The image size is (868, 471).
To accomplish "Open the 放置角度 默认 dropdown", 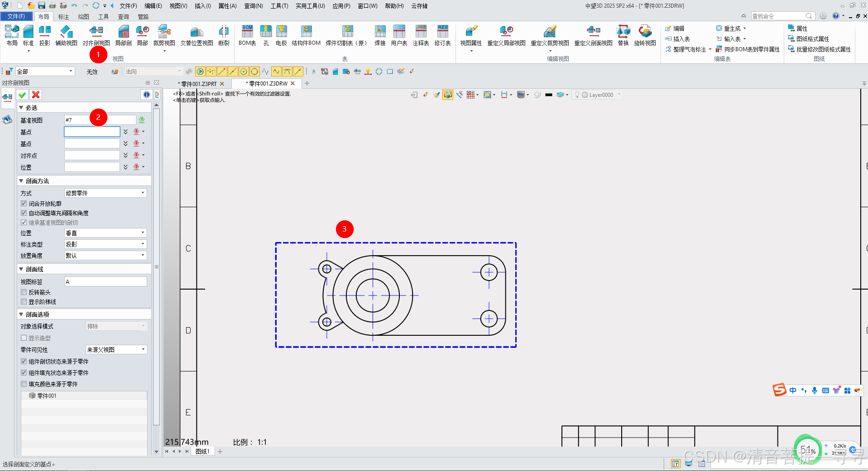I will 106,256.
